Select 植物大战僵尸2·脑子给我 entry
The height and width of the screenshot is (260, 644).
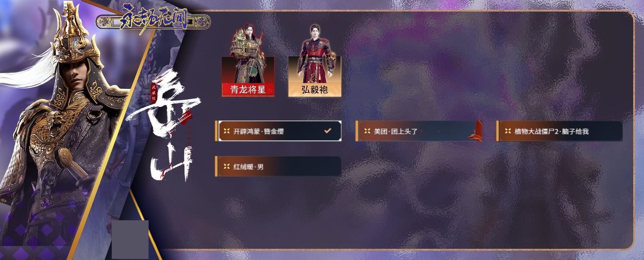coord(559,131)
